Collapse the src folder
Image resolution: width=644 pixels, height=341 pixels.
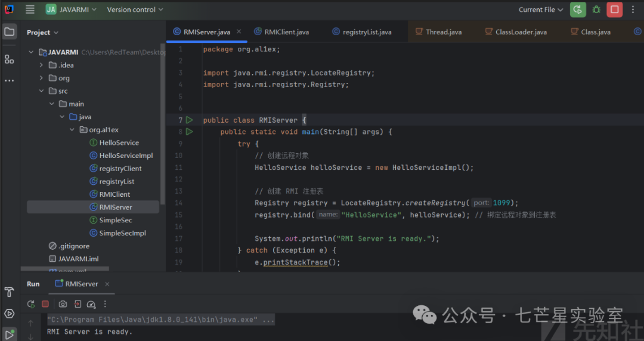41,91
